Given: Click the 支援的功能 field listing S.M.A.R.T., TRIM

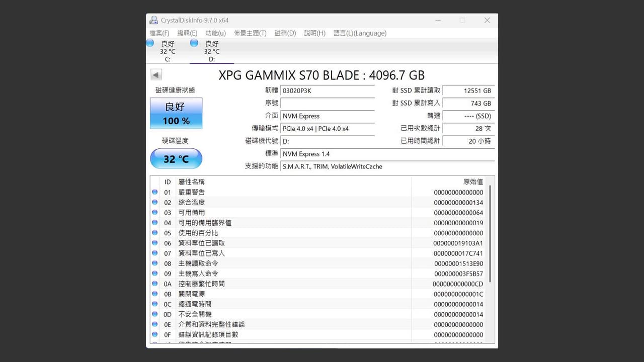Looking at the screenshot, I should point(387,166).
